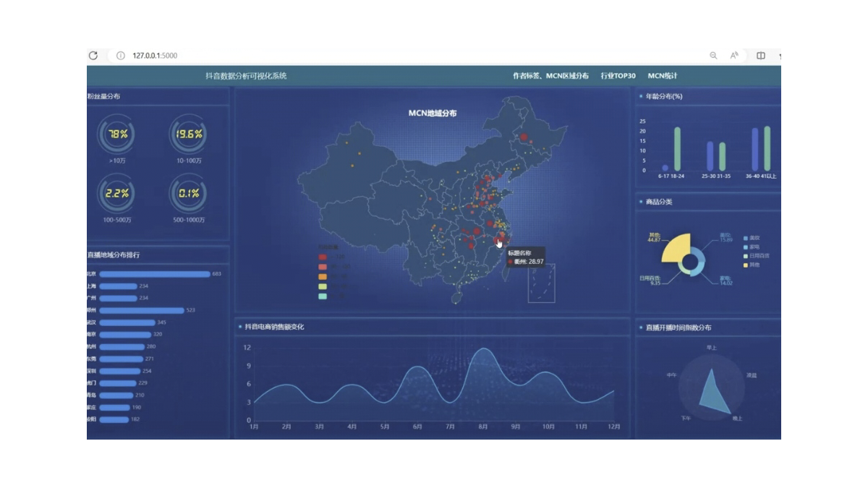Image resolution: width=868 pixels, height=488 pixels.
Task: Click the 19.6% gauge for 10-100万
Action: [x=189, y=134]
